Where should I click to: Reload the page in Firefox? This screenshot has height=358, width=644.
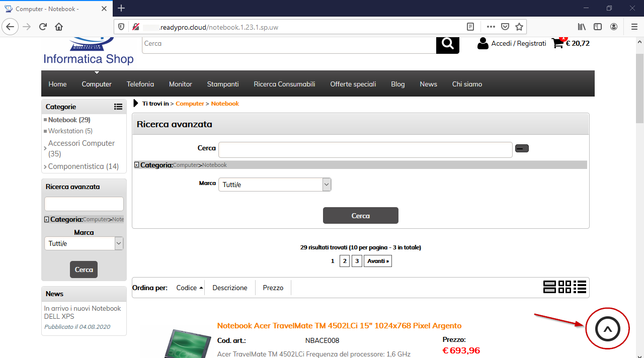43,27
